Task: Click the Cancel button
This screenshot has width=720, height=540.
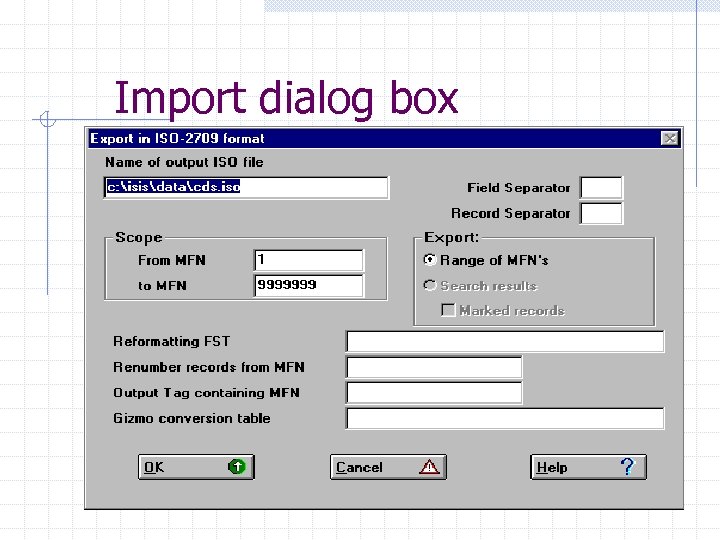Action: (x=388, y=467)
